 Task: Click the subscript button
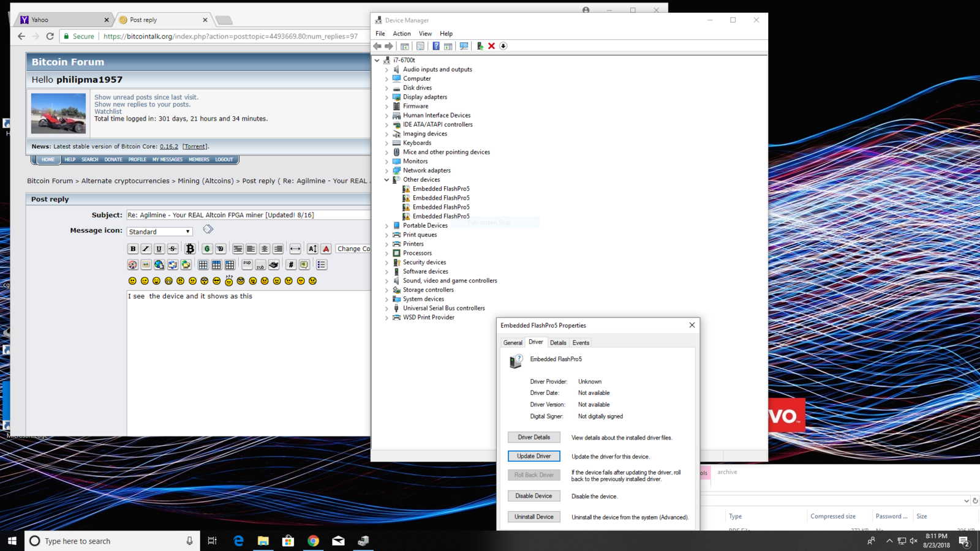click(x=260, y=264)
